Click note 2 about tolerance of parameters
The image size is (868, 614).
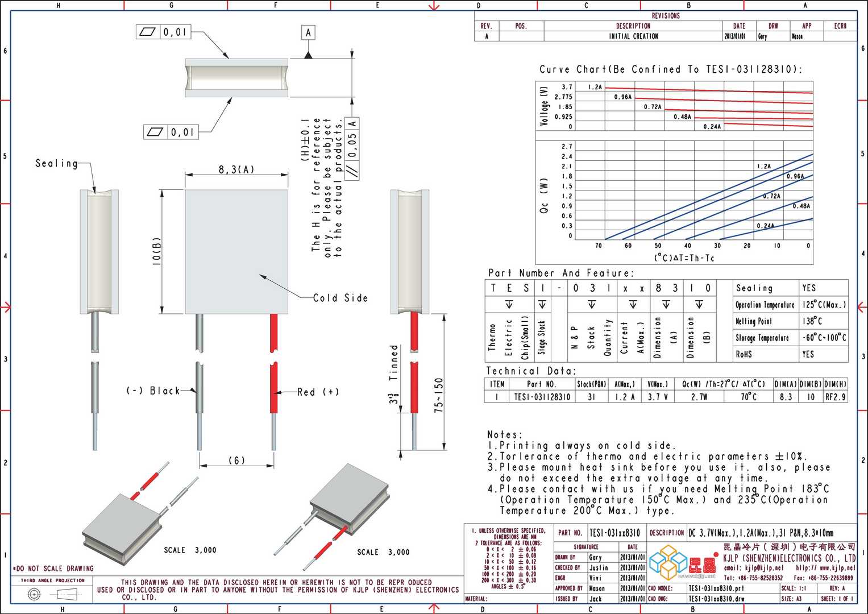click(x=647, y=457)
